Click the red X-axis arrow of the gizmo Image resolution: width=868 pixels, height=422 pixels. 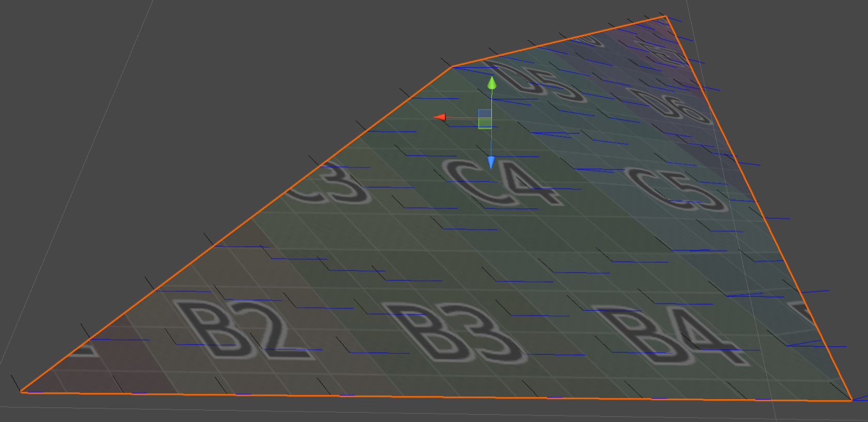[439, 117]
